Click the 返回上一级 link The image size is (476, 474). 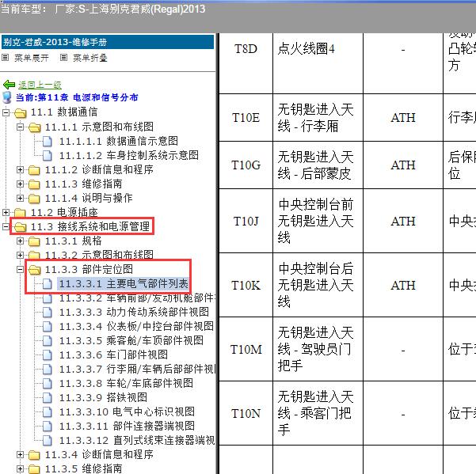point(40,85)
